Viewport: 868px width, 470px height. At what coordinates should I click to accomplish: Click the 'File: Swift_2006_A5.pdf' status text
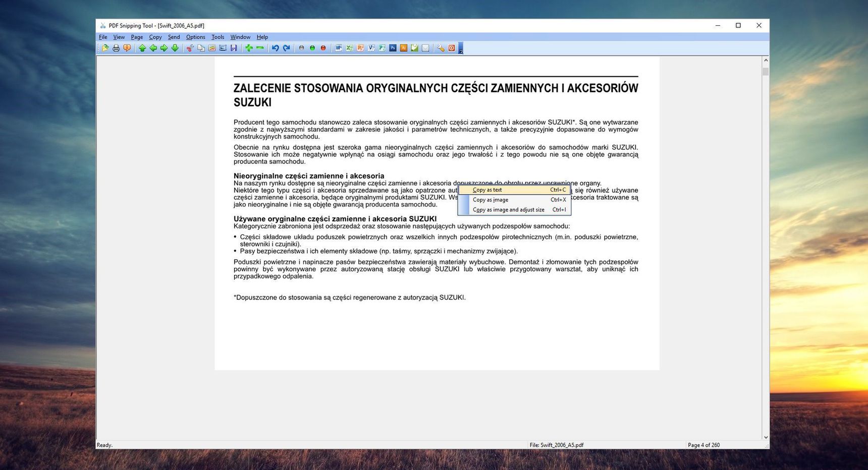[x=556, y=445]
